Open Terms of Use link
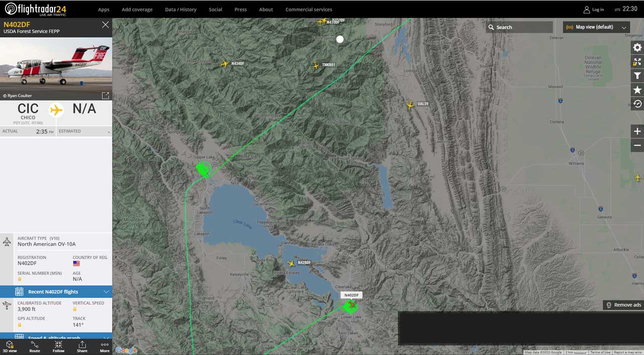644x355 pixels. 600,352
